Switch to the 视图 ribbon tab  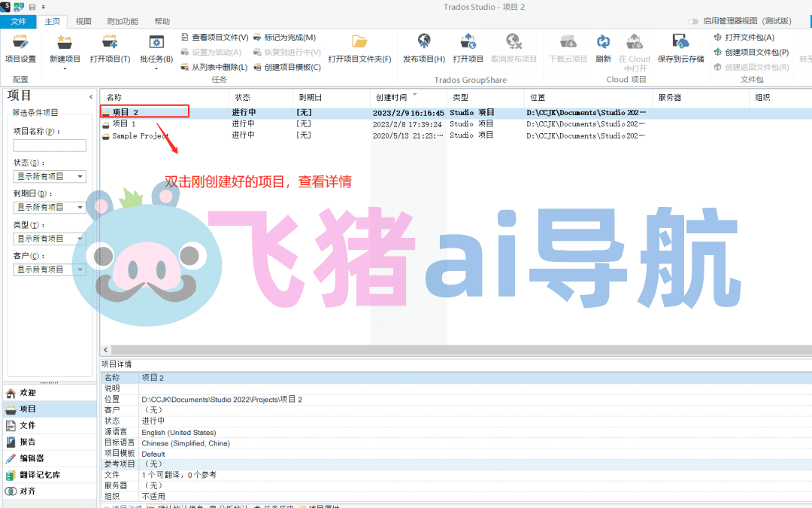pyautogui.click(x=83, y=22)
